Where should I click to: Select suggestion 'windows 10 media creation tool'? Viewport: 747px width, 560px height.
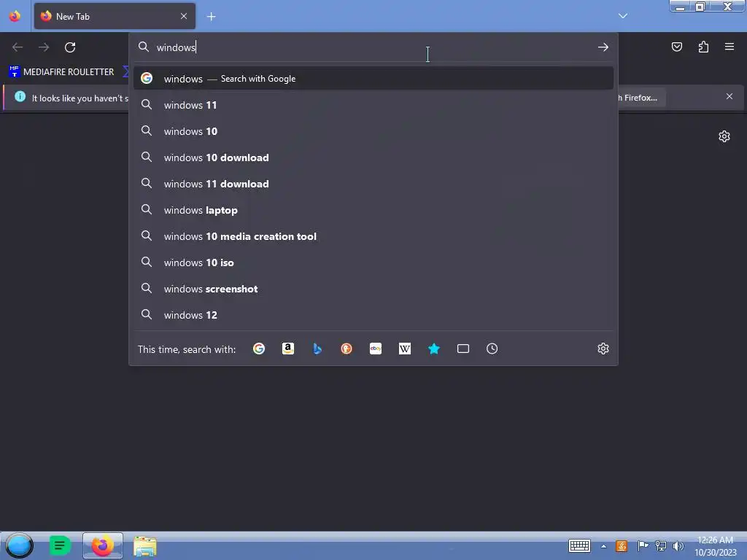coord(373,236)
